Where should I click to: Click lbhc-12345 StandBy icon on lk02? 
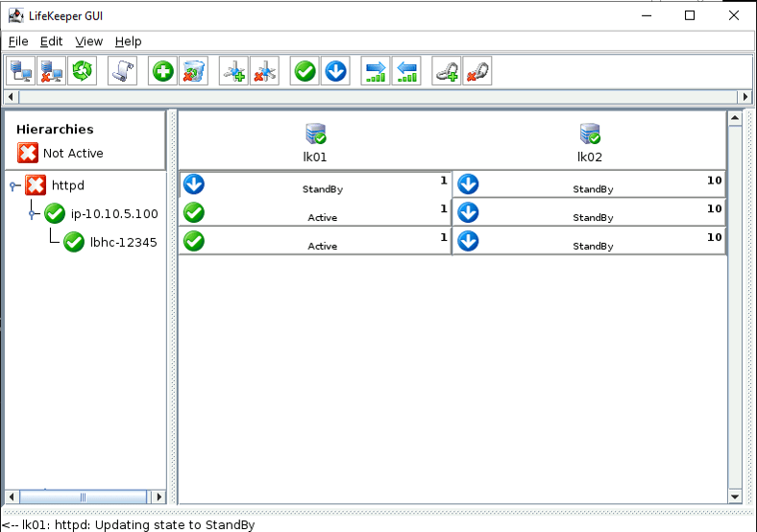click(468, 241)
